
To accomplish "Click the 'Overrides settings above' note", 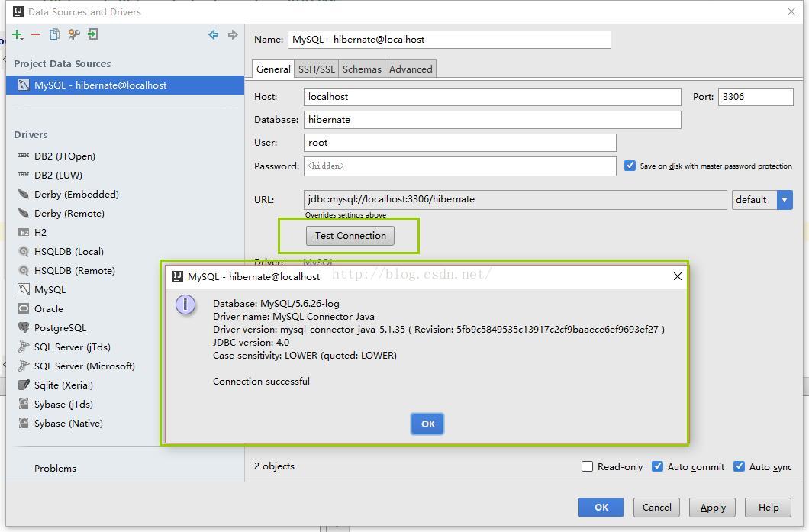I will tap(345, 215).
